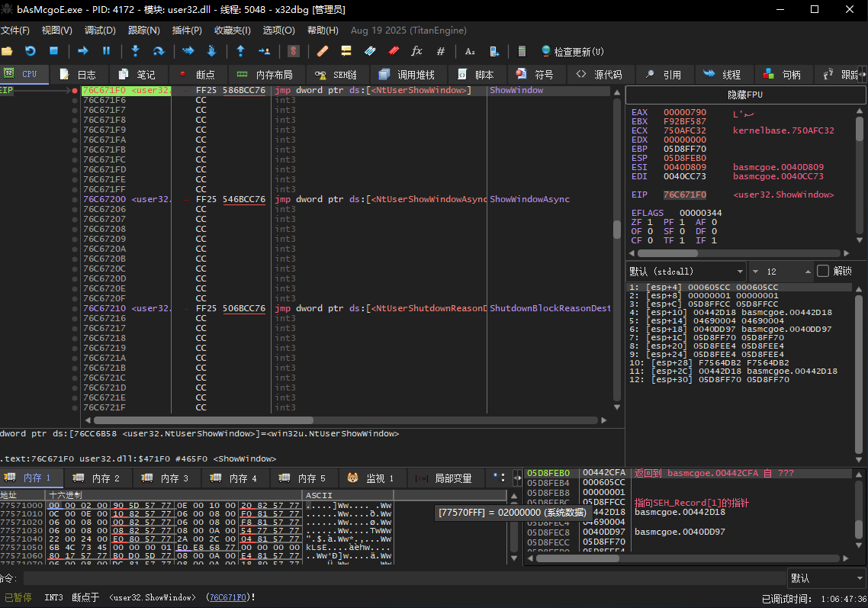
Task: Switch to the 监视 1 tab
Action: (371, 478)
